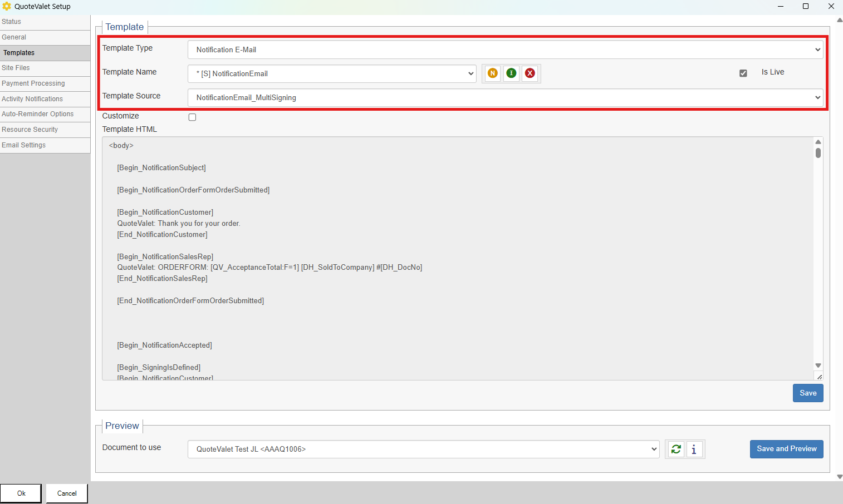This screenshot has height=504, width=843.
Task: Click the 'QuoteValet: ORDERFORM:' line
Action: [x=269, y=268]
